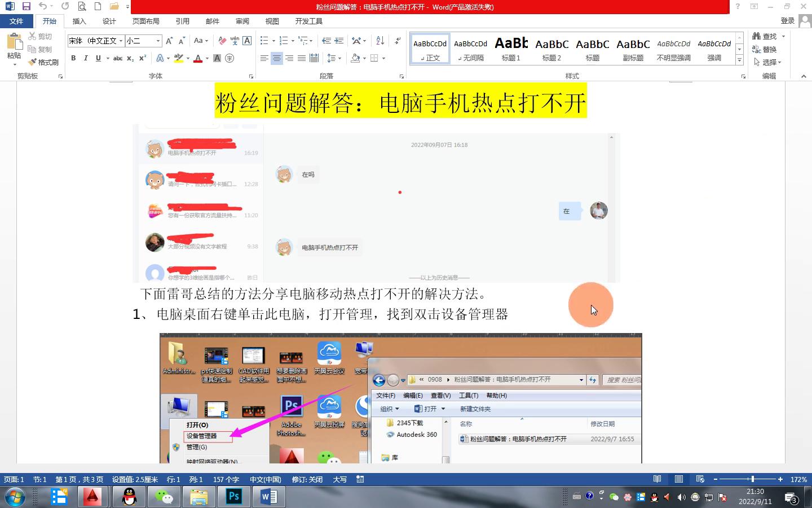Screen dimensions: 812x508
Task: Open Photoshop from the Windows taskbar
Action: click(233, 497)
